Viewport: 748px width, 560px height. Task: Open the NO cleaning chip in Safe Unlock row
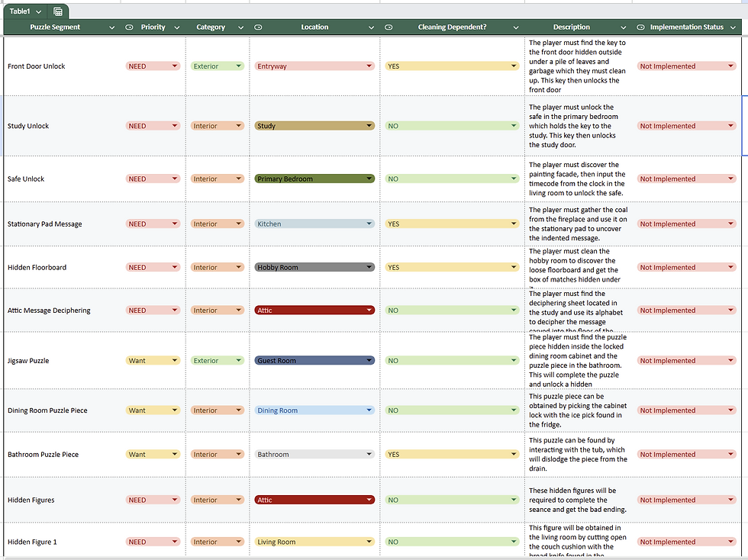[x=452, y=179]
